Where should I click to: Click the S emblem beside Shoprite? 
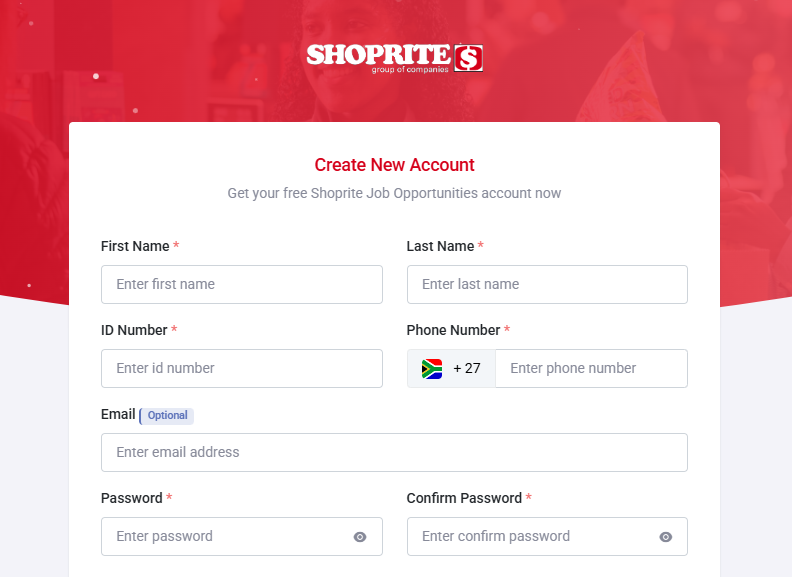pyautogui.click(x=468, y=58)
